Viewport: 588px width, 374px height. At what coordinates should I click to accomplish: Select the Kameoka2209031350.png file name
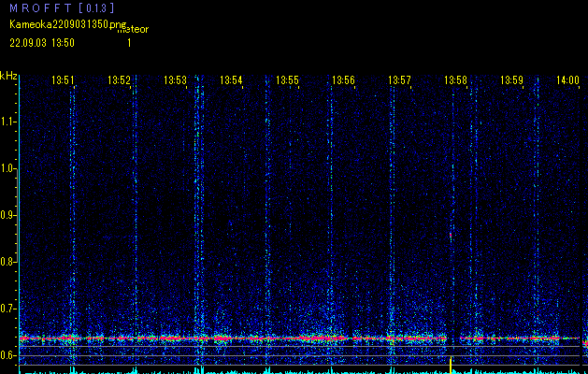tap(68, 24)
